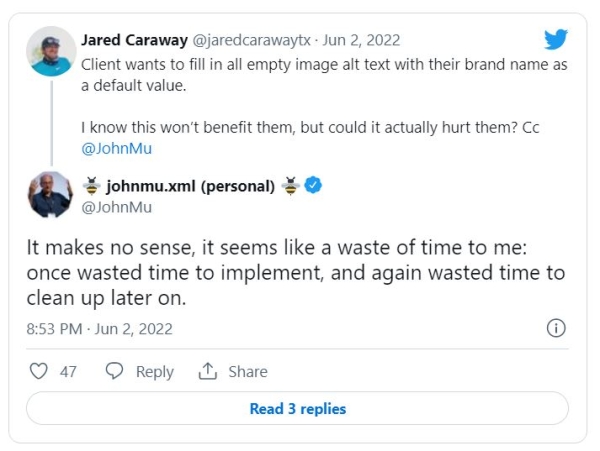Viewport: 600px width, 451px height.
Task: Click the speech bubble reply icon
Action: (115, 371)
